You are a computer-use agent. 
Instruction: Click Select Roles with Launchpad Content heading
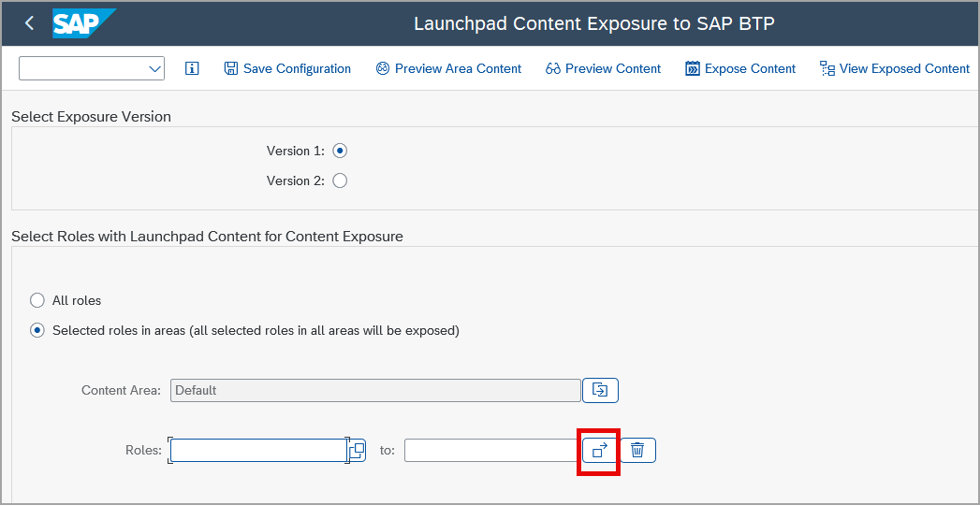(x=208, y=237)
